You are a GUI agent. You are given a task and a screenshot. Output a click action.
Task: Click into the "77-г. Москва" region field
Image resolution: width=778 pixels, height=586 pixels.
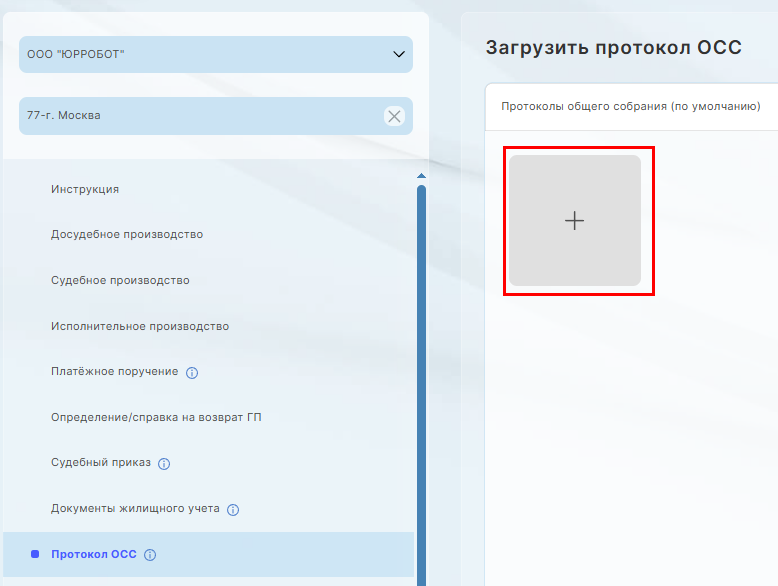[200, 116]
